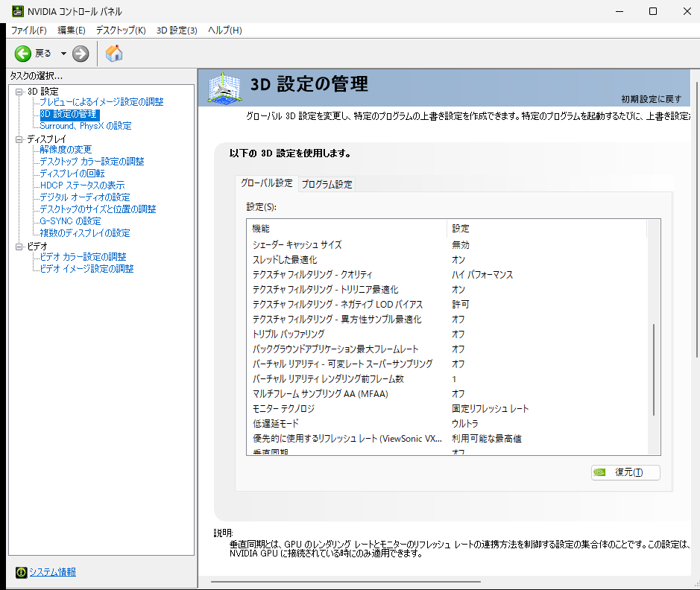Open the システム情報 link
700x590 pixels.
tap(52, 572)
